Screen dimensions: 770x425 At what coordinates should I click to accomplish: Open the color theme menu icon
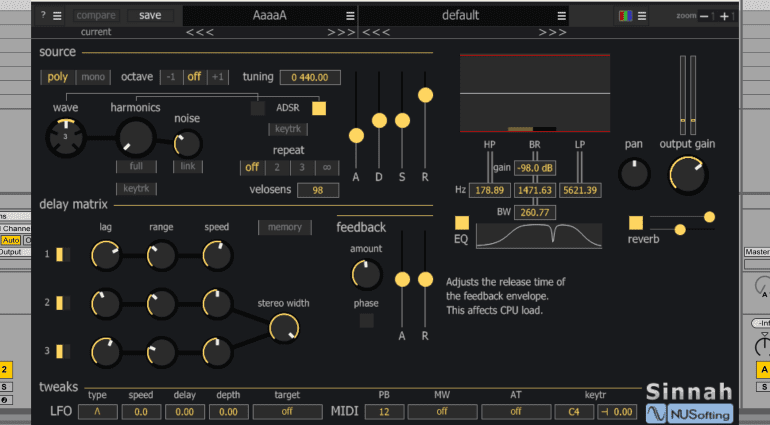coord(626,16)
